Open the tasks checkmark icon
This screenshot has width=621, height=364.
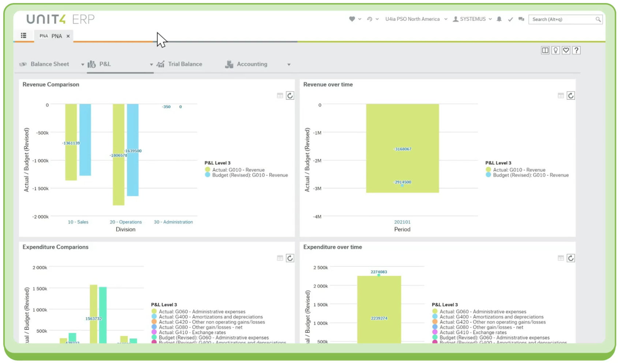point(510,19)
